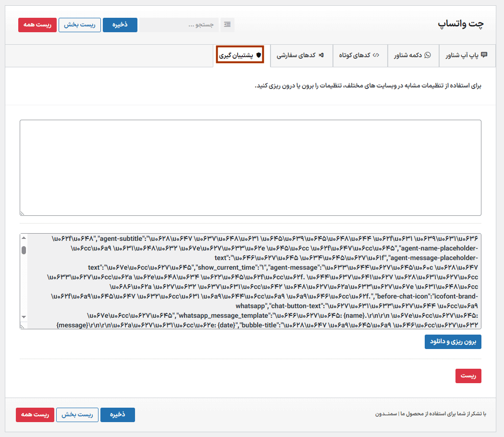Click the chat bubble icon on پاپ آپ شناور
Screen dimensions: 504x437
(484, 55)
